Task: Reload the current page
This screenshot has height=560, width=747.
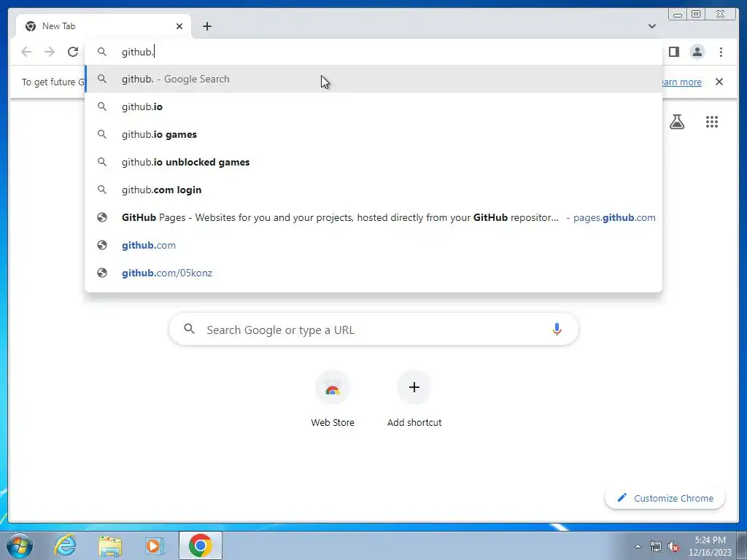Action: 73,52
